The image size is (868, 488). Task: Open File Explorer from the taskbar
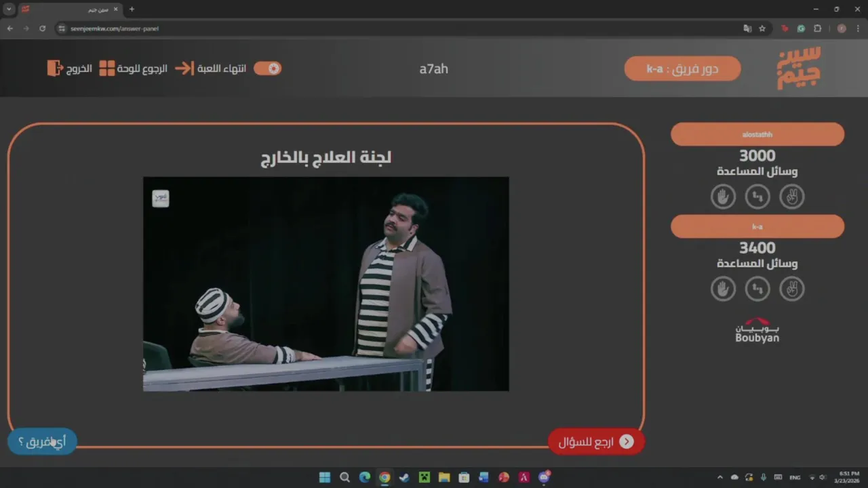pyautogui.click(x=444, y=477)
